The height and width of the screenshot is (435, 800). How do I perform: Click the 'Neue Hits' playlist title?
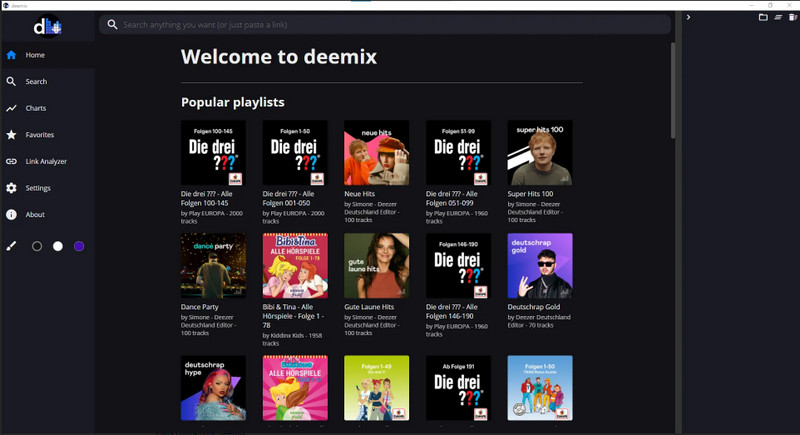pos(359,194)
